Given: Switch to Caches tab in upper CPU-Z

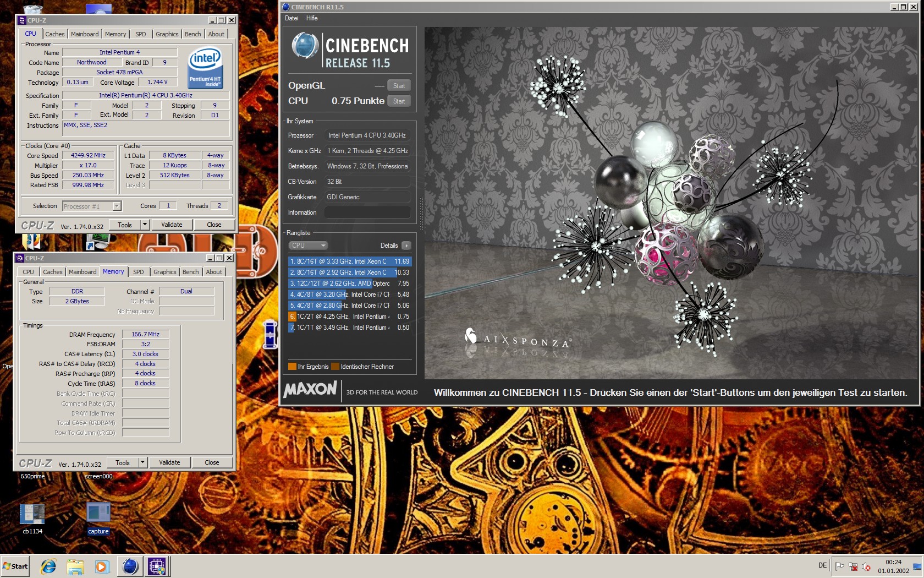Looking at the screenshot, I should tap(54, 34).
